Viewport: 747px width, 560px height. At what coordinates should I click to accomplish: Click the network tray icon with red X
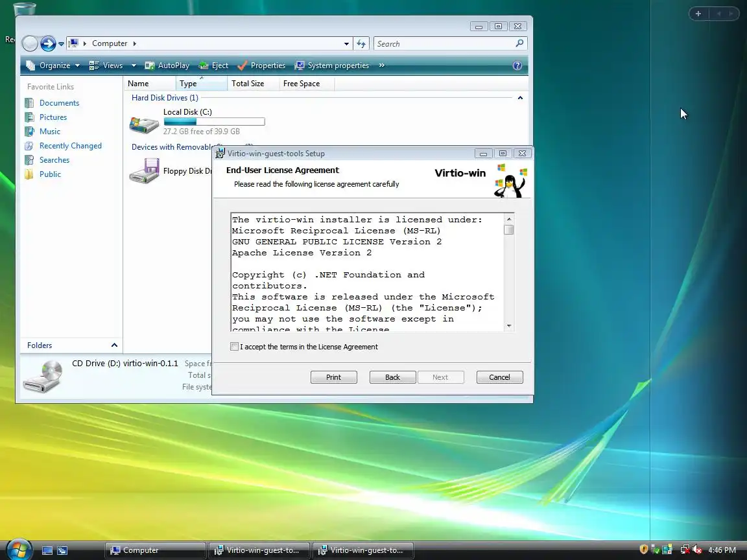[x=685, y=550]
